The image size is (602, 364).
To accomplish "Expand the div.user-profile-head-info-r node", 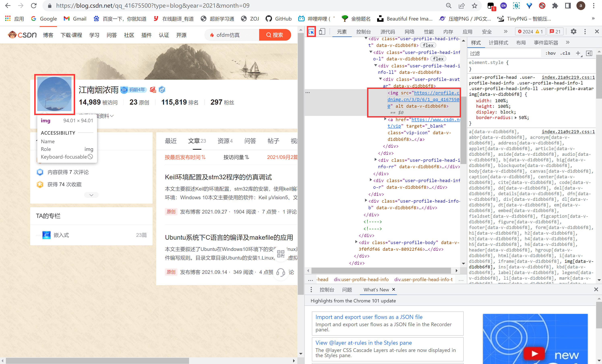I will tap(371, 180).
